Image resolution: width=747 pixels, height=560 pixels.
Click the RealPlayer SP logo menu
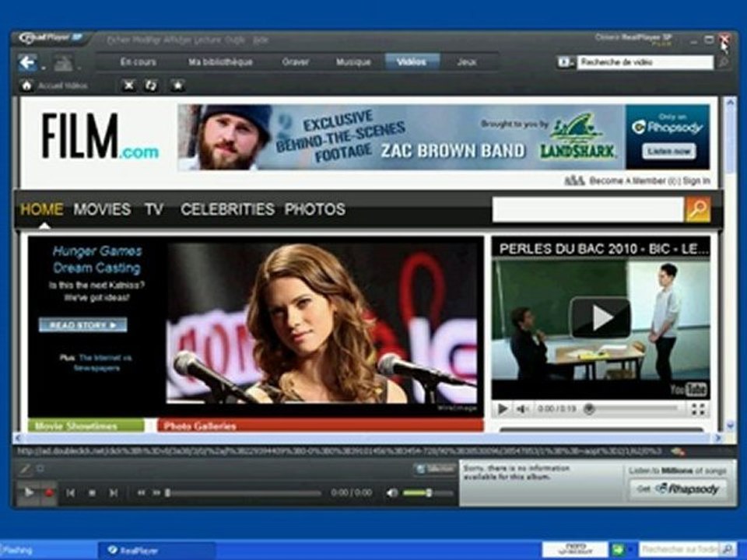(x=51, y=38)
